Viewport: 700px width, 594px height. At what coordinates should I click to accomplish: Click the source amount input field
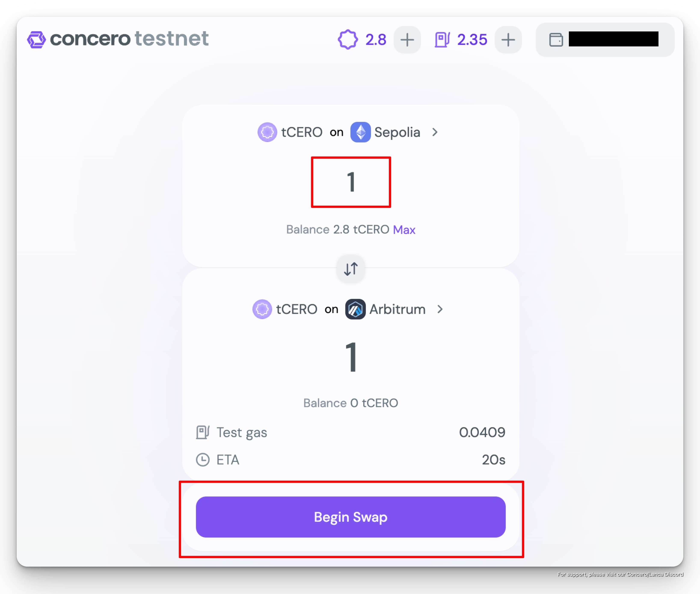[351, 182]
